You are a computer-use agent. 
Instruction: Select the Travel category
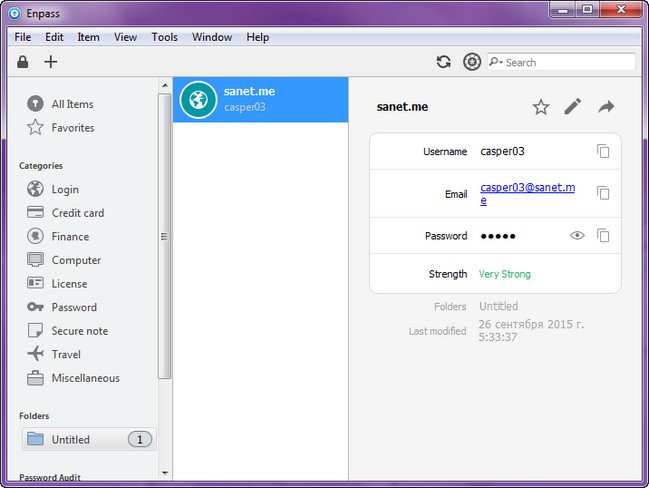[54, 354]
